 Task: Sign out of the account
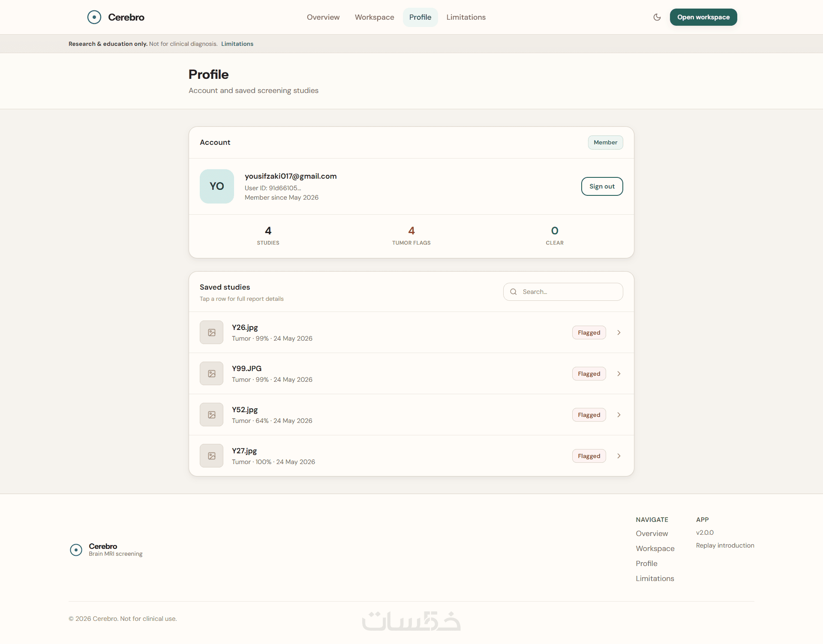pos(602,186)
